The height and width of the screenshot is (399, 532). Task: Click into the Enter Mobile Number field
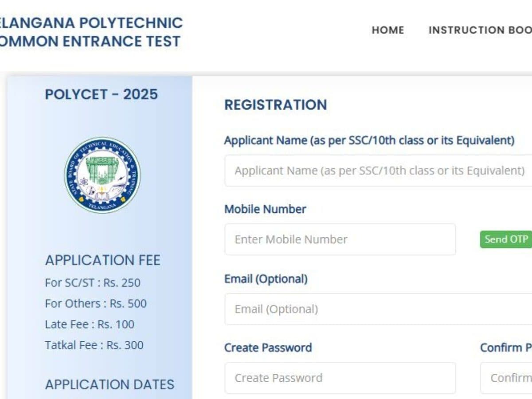[x=340, y=239]
